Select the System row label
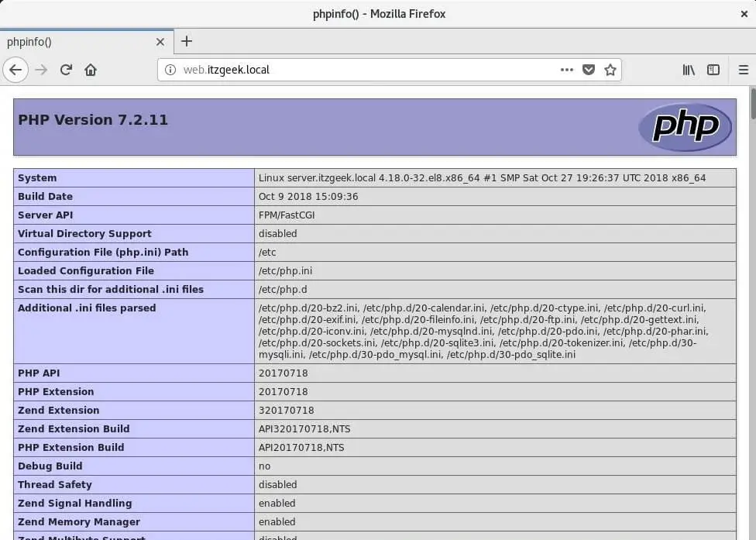Screen dimensions: 756x540 [x=37, y=178]
